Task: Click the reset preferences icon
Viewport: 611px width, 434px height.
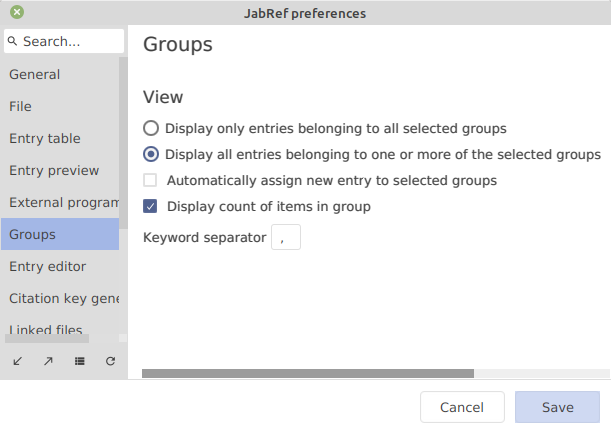Action: [110, 361]
